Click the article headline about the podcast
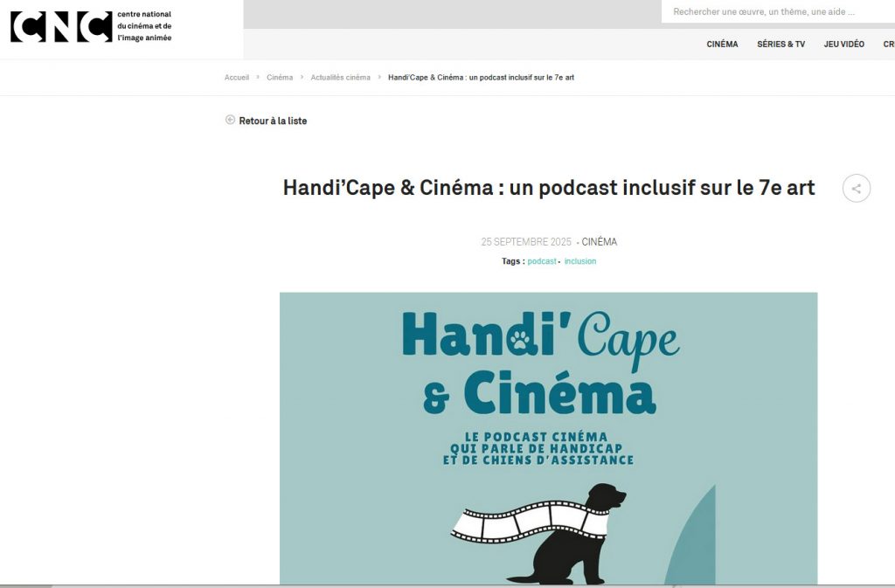895x588 pixels. point(548,188)
